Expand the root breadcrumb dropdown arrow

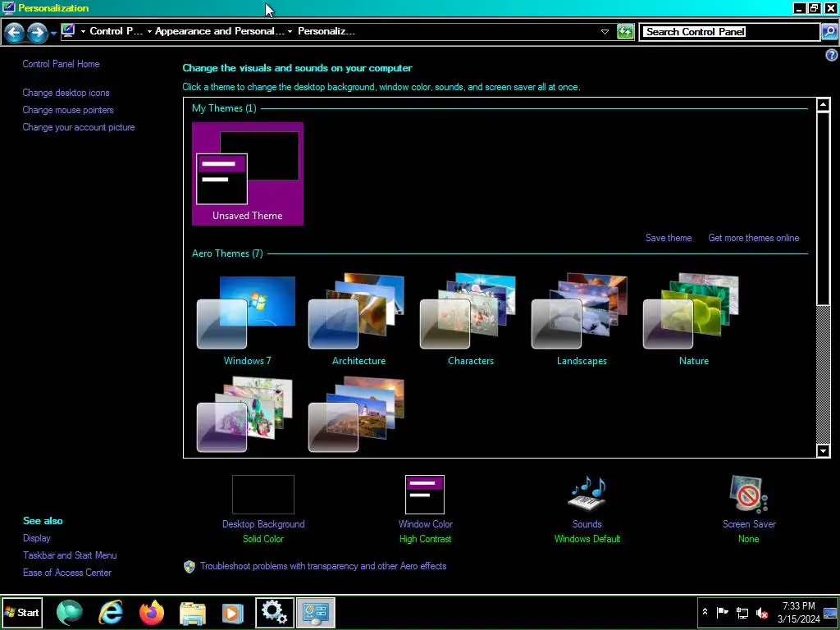click(83, 32)
